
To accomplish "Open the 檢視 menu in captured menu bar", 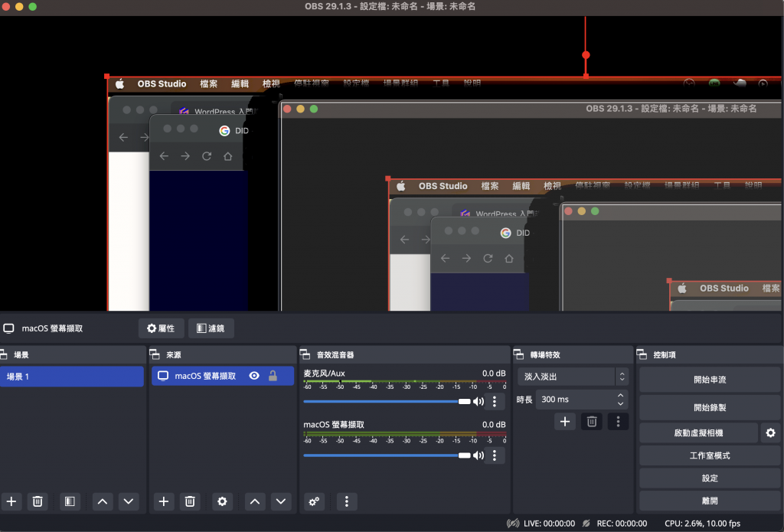I will click(271, 83).
